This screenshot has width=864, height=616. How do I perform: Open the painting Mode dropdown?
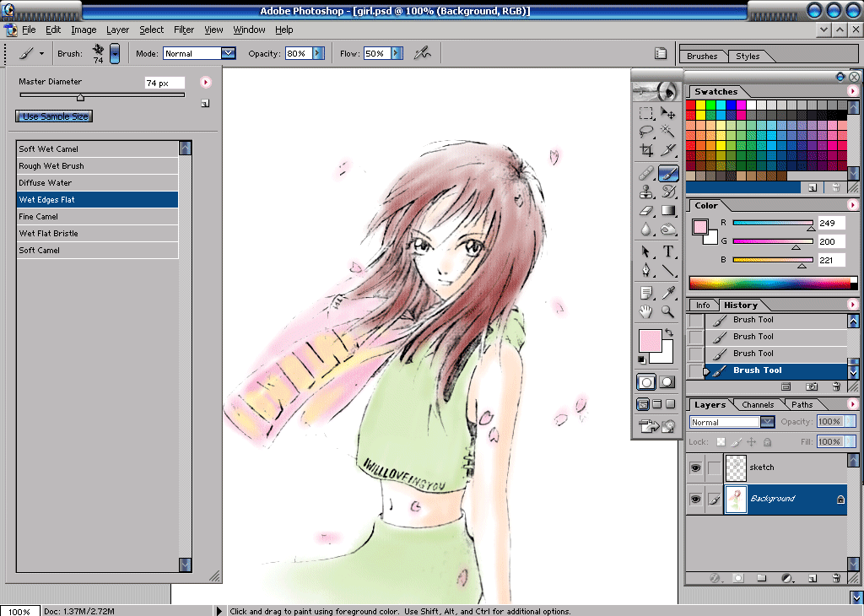coord(228,53)
